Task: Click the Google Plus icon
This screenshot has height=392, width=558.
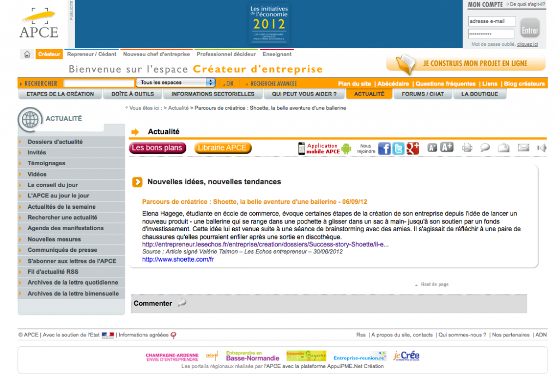Action: tap(413, 148)
